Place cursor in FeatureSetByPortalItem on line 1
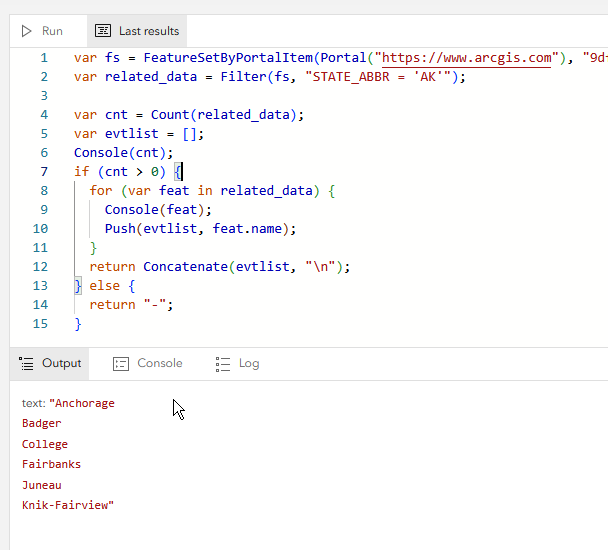The width and height of the screenshot is (608, 550). (x=228, y=58)
